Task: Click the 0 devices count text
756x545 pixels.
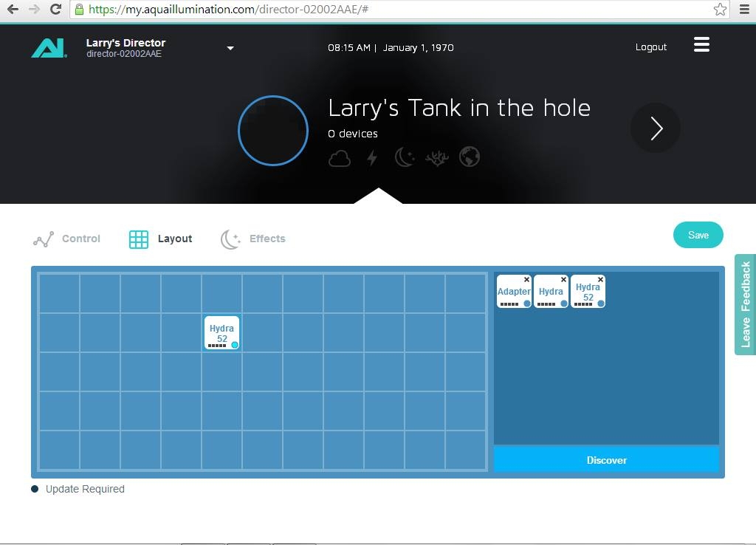Action: tap(353, 134)
